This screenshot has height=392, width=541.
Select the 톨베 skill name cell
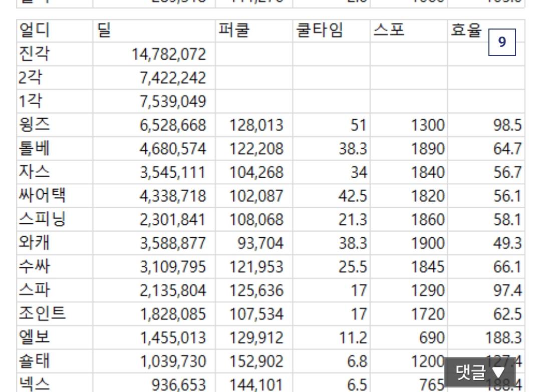click(x=34, y=149)
